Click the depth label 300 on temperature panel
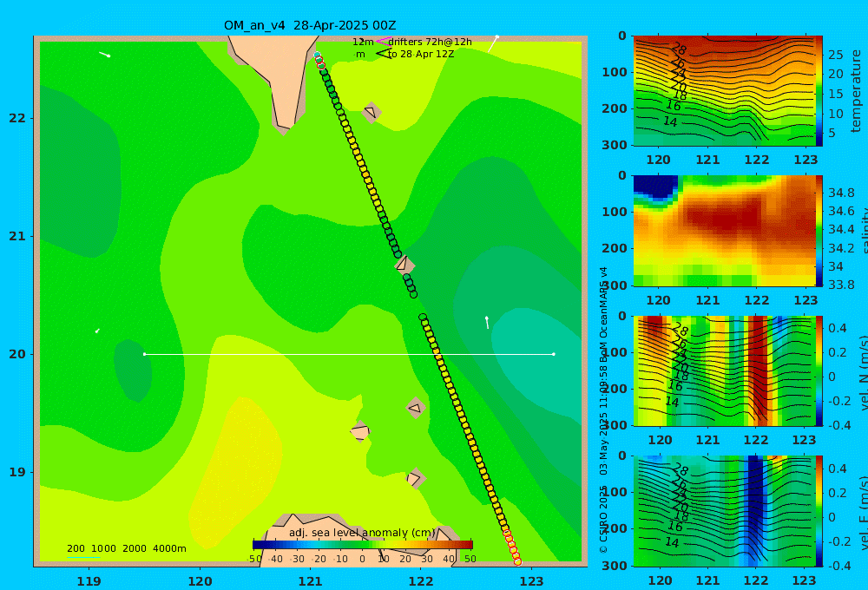 615,145
